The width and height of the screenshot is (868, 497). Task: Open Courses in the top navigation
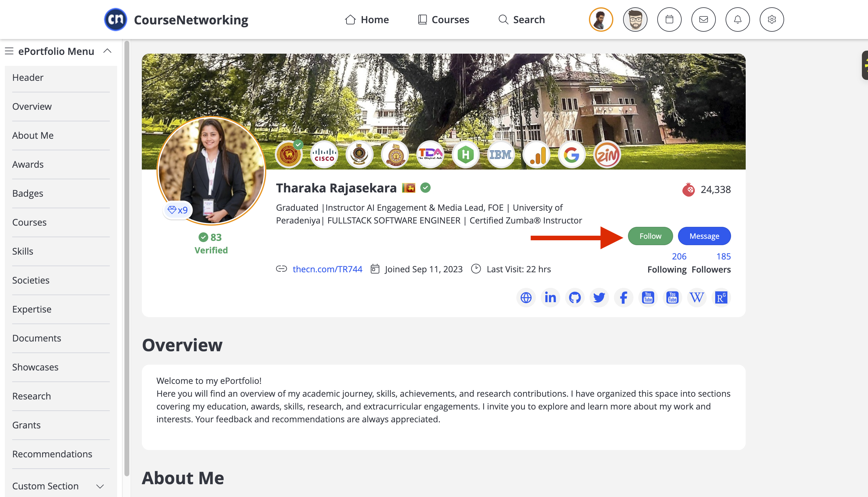[x=443, y=20]
